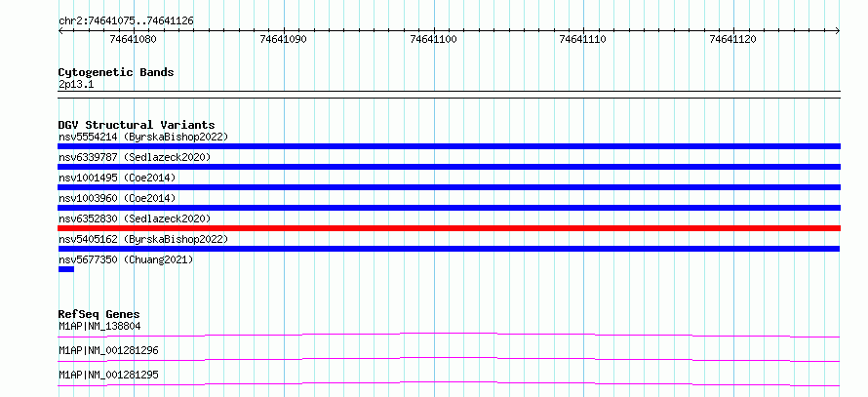Open variant nsv5405162 (ByrskaBishop2022) label

click(142, 239)
